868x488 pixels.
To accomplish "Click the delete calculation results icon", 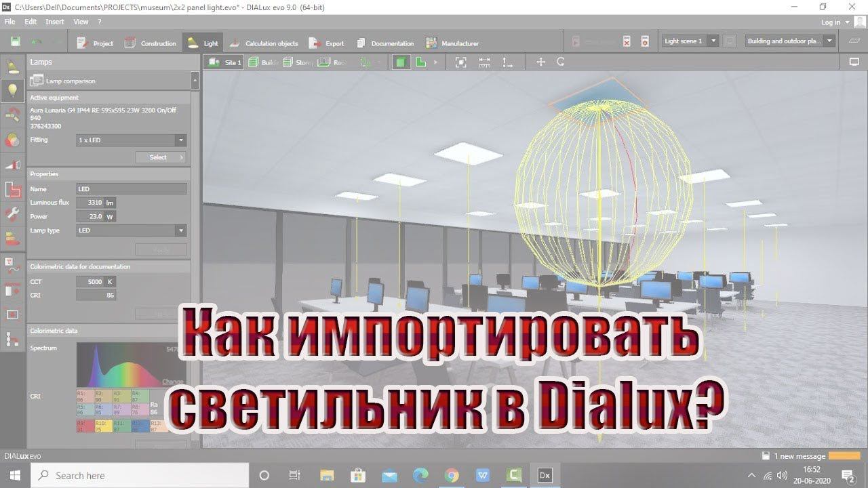I will (627, 41).
